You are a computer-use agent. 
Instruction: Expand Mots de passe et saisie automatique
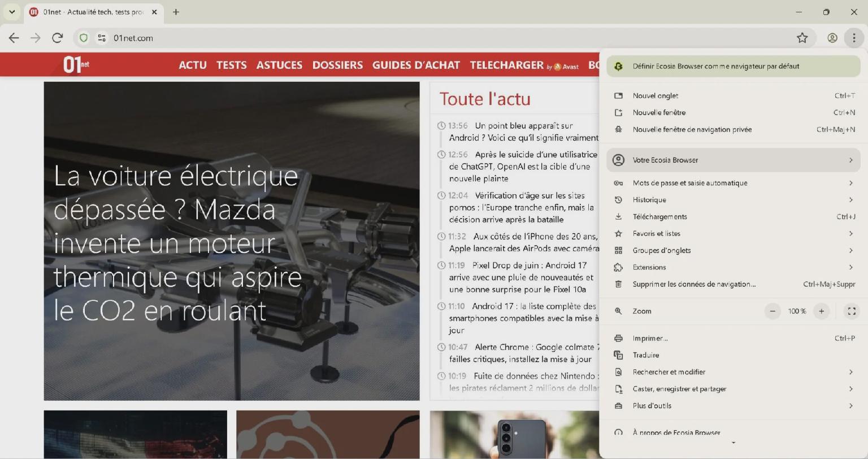click(x=734, y=183)
